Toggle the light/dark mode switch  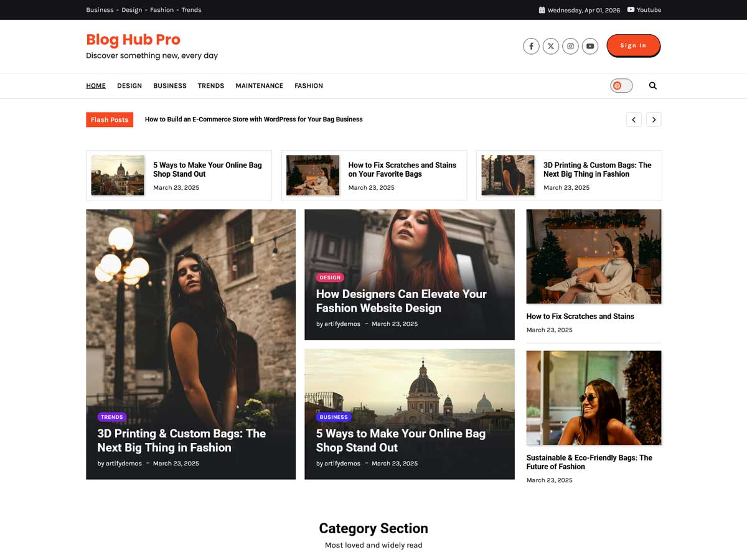pos(621,85)
